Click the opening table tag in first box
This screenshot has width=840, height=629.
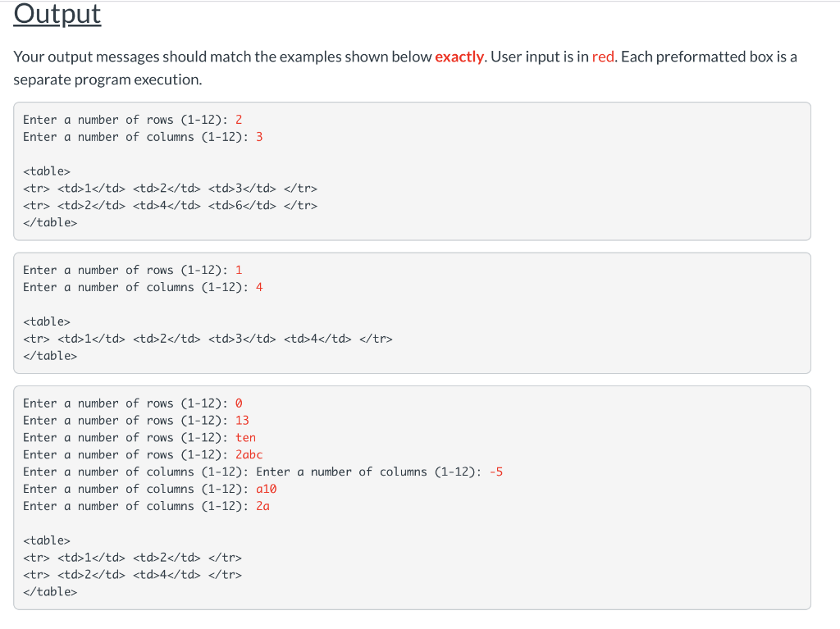click(47, 171)
